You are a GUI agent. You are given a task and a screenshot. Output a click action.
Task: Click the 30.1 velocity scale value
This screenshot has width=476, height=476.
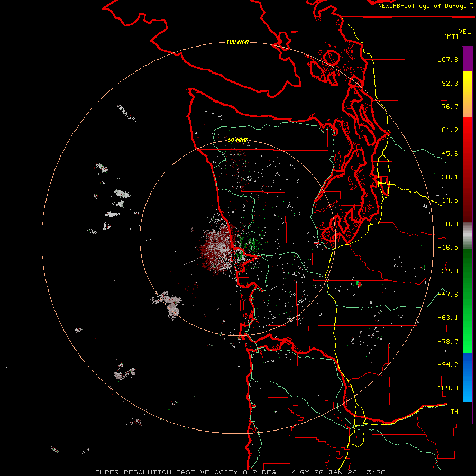pos(450,177)
